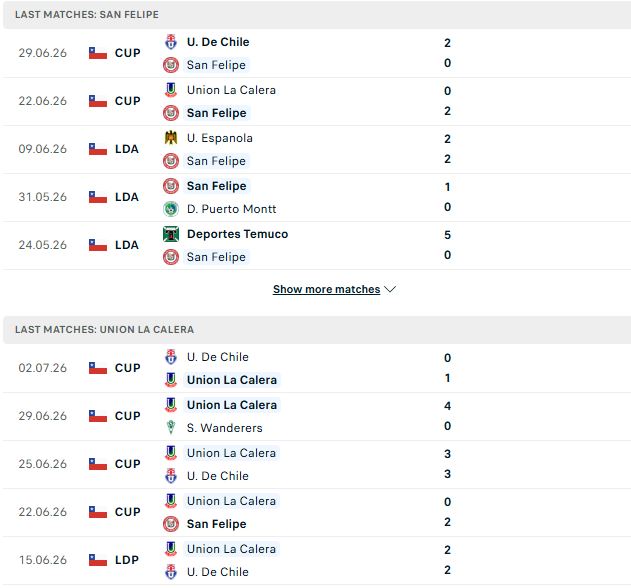Screen dimensions: 631x588
Task: Click the Last Matches: San Felipe header
Action: tap(87, 14)
